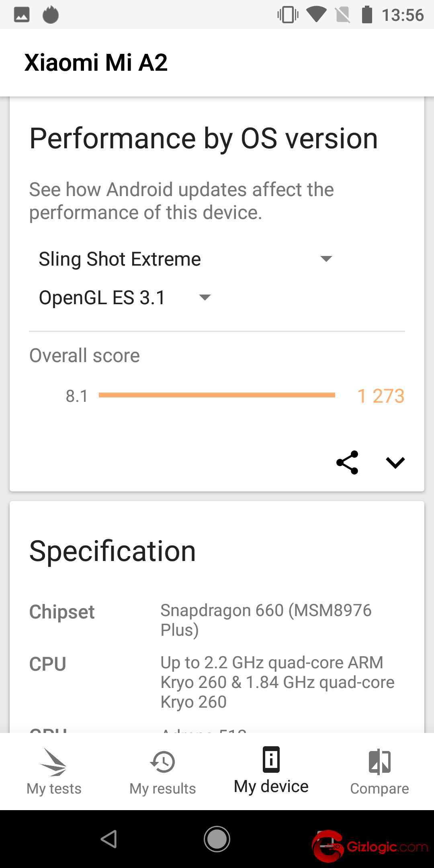Tap the share icon
This screenshot has width=434, height=868.
point(347,463)
